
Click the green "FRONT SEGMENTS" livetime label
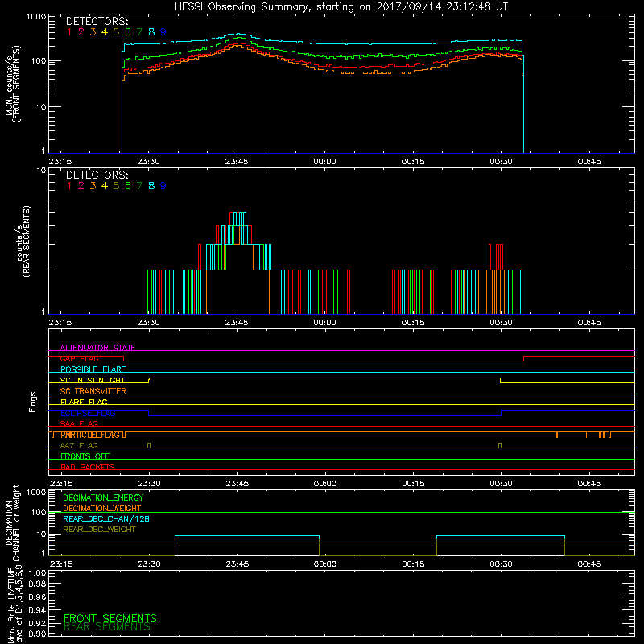[x=110, y=618]
